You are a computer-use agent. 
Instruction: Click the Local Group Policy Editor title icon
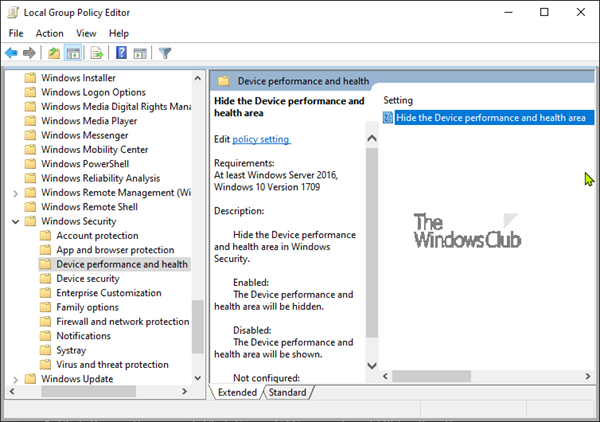13,12
